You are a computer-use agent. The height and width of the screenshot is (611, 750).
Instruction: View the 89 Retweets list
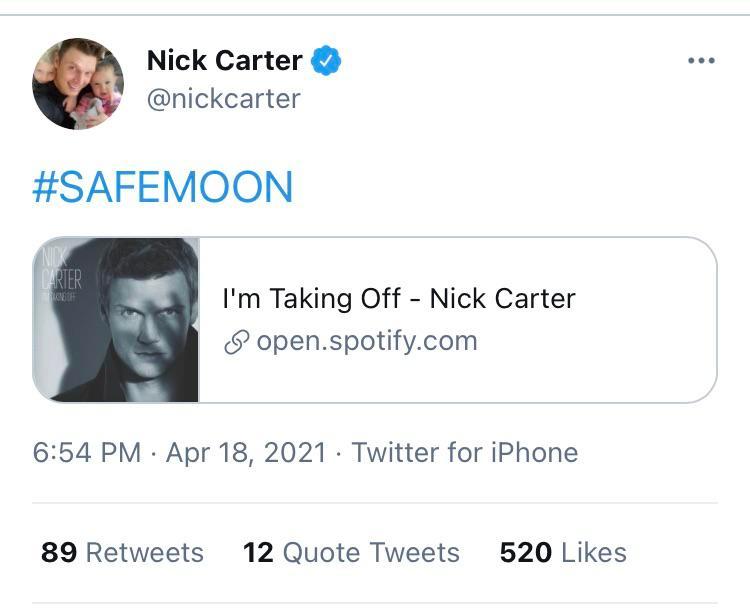(122, 552)
